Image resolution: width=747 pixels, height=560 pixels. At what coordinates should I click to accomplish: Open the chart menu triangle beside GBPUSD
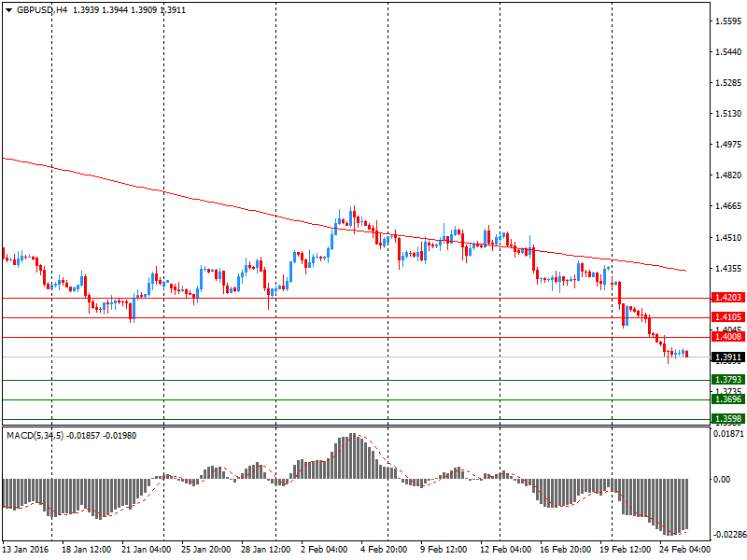click(8, 10)
